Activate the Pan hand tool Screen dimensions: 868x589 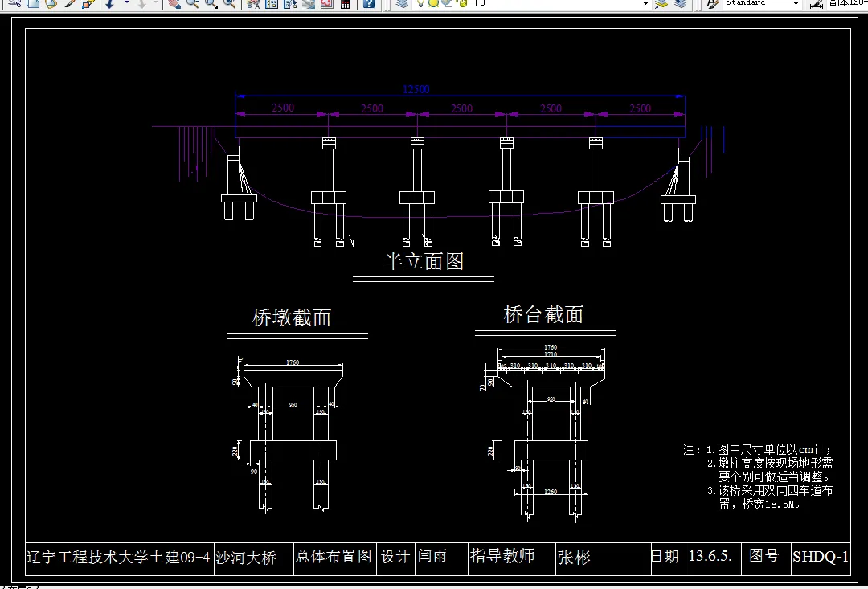coord(174,3)
